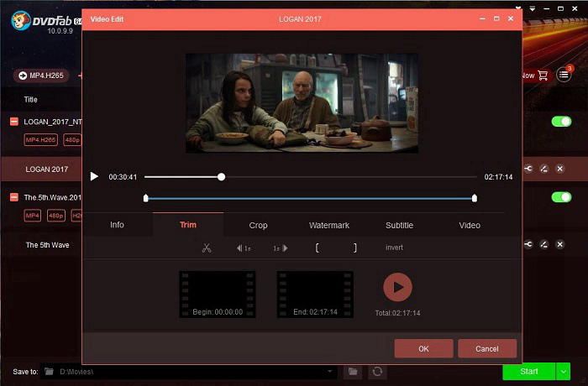Open the MP4.H265 profile switcher
Viewport: 588px width, 386px height.
41,76
